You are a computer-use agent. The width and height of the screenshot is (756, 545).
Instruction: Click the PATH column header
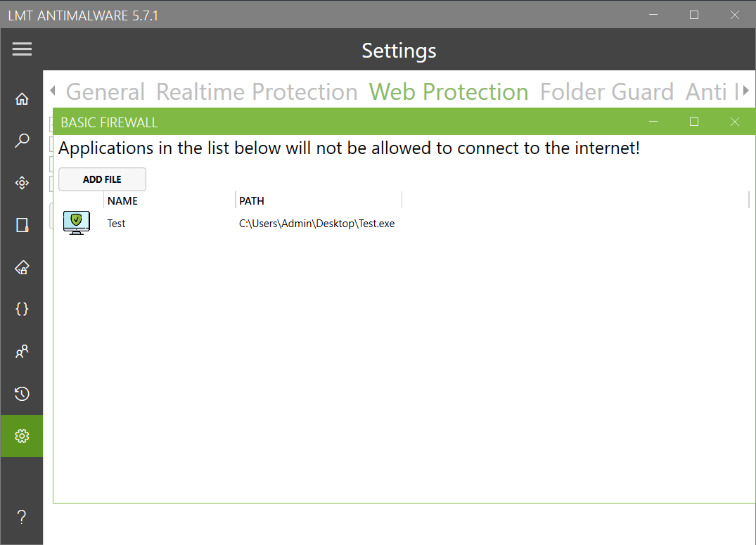coord(318,201)
